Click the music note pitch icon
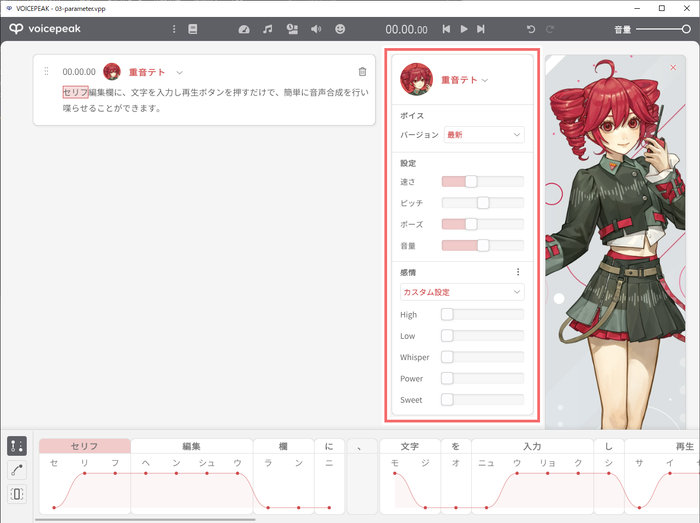The height and width of the screenshot is (523, 700). pos(267,29)
